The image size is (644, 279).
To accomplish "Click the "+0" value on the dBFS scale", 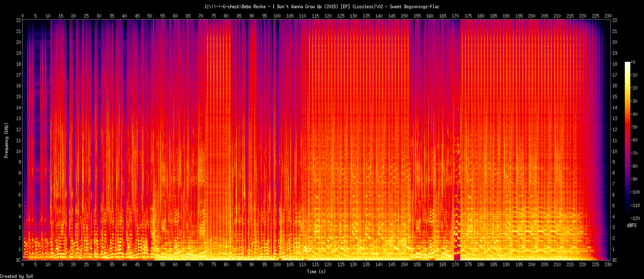I will (x=634, y=62).
